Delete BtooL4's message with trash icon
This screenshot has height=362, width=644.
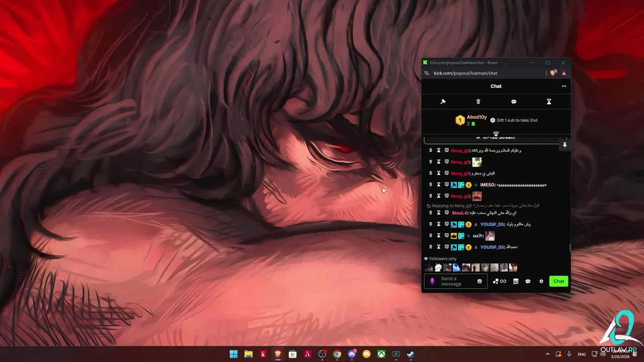(431, 213)
